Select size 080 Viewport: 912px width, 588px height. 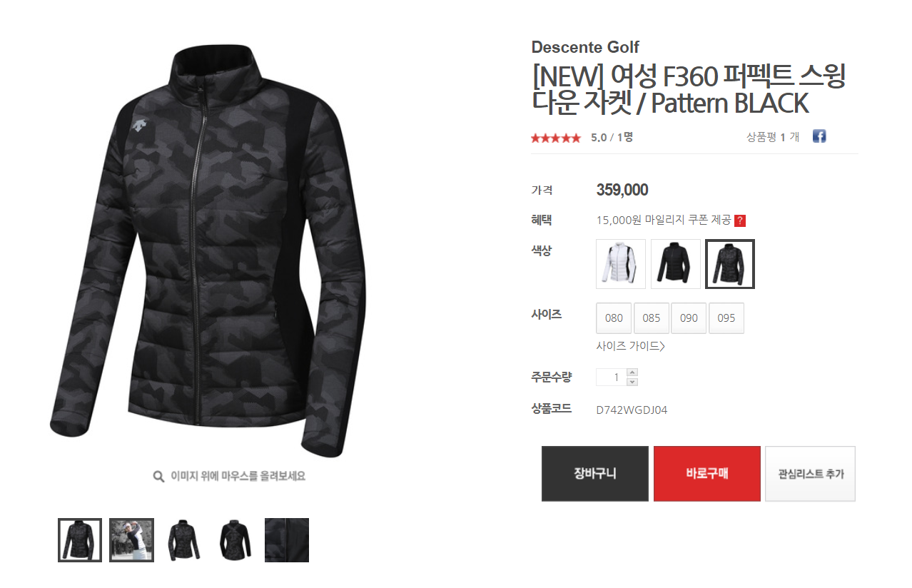click(614, 318)
